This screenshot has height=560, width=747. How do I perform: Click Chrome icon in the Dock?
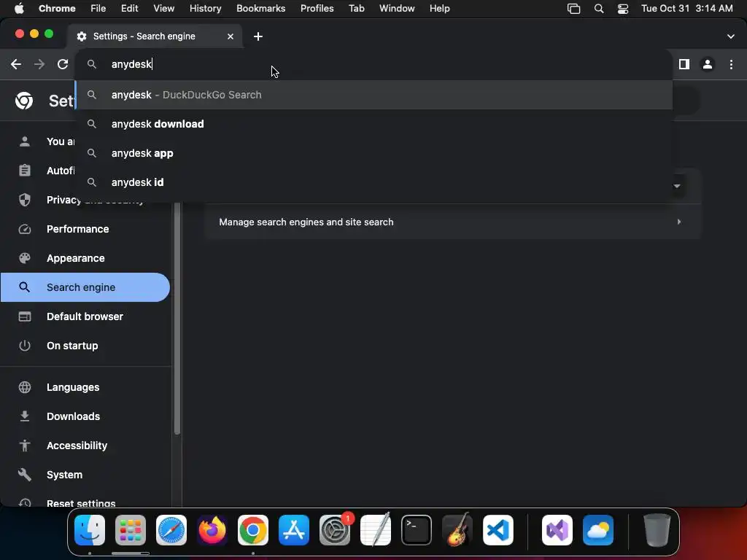point(253,530)
